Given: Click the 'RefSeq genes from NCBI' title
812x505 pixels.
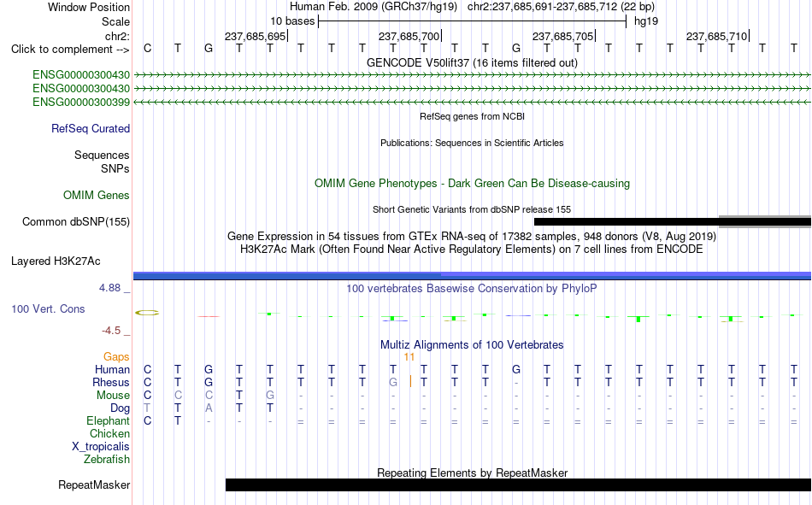Looking at the screenshot, I should [472, 116].
